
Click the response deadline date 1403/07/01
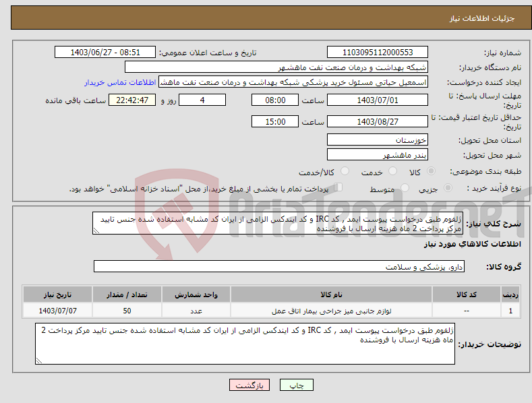tap(378, 100)
